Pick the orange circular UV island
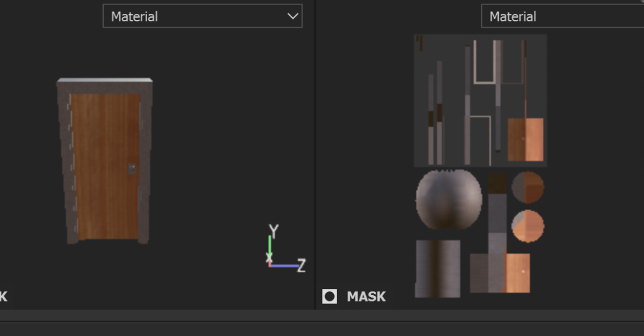Image resolution: width=644 pixels, height=336 pixels. coord(528,226)
